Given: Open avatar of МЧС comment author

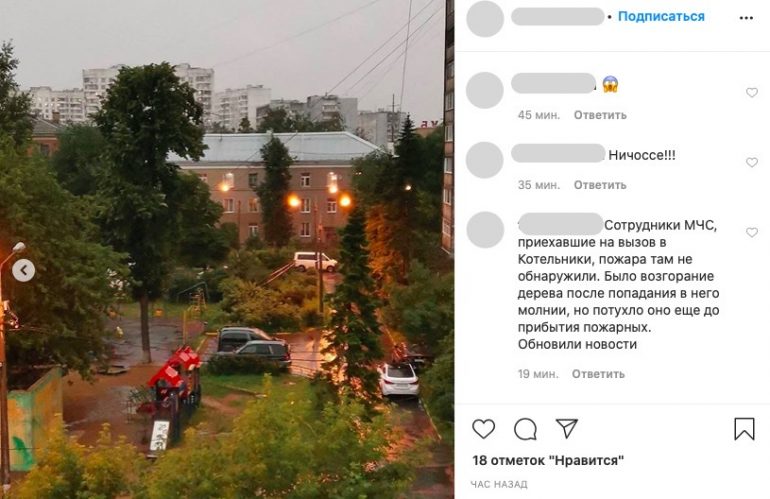Looking at the screenshot, I should click(x=485, y=230).
